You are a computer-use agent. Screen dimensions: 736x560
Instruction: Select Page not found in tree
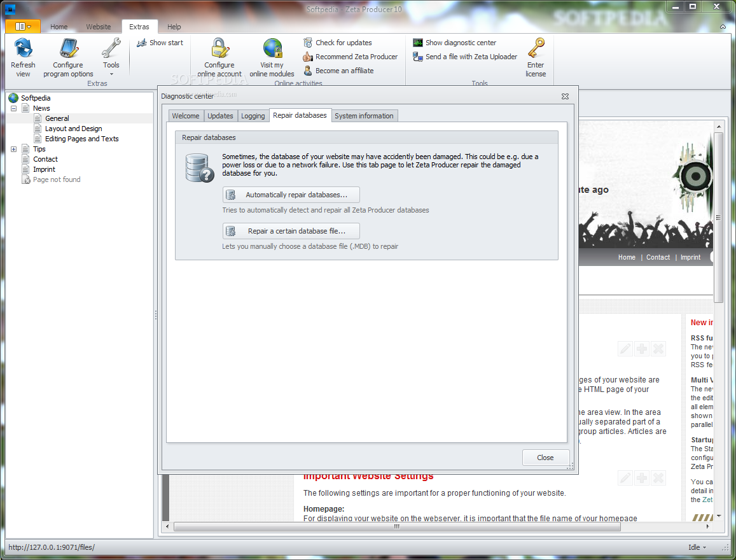57,180
